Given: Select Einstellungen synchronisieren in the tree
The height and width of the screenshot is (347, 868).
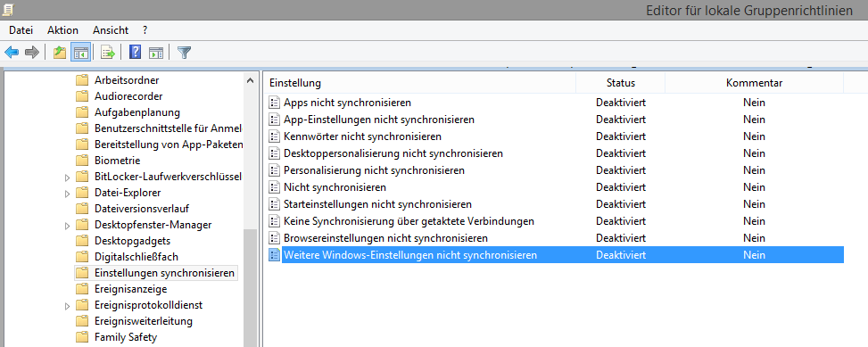Looking at the screenshot, I should coord(164,273).
